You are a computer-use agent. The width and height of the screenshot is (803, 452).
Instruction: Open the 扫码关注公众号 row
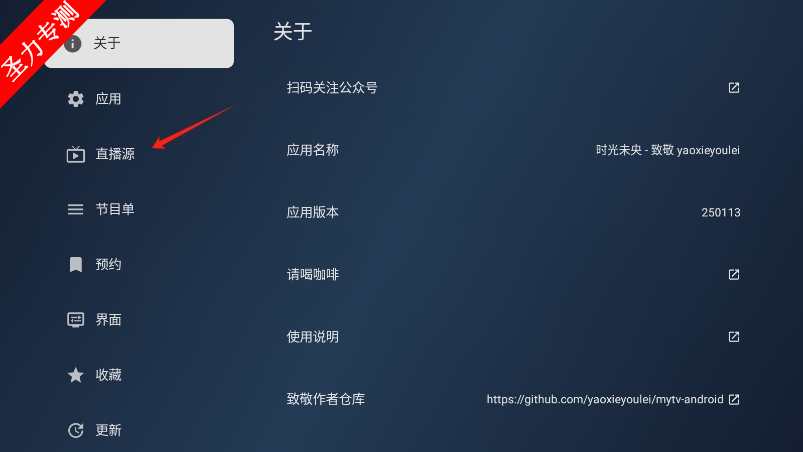(513, 88)
